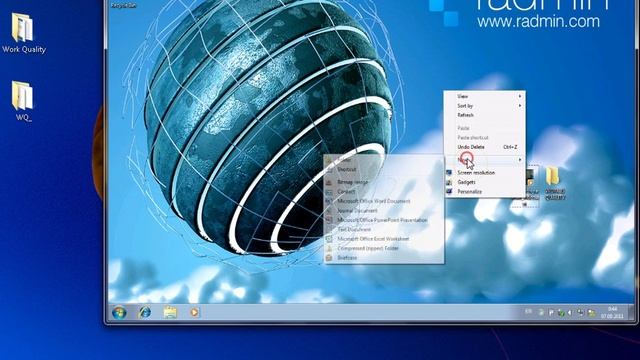
Task: Open Windows Explorer from the taskbar
Action: coord(170,313)
